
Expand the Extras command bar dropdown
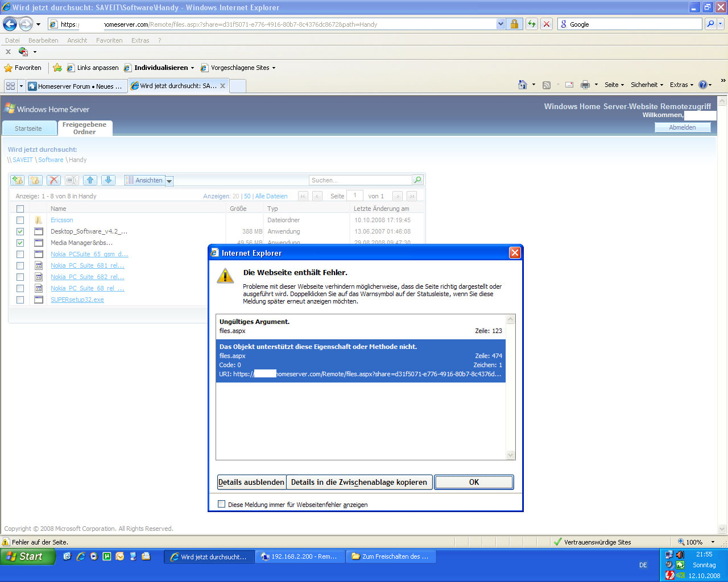point(681,85)
